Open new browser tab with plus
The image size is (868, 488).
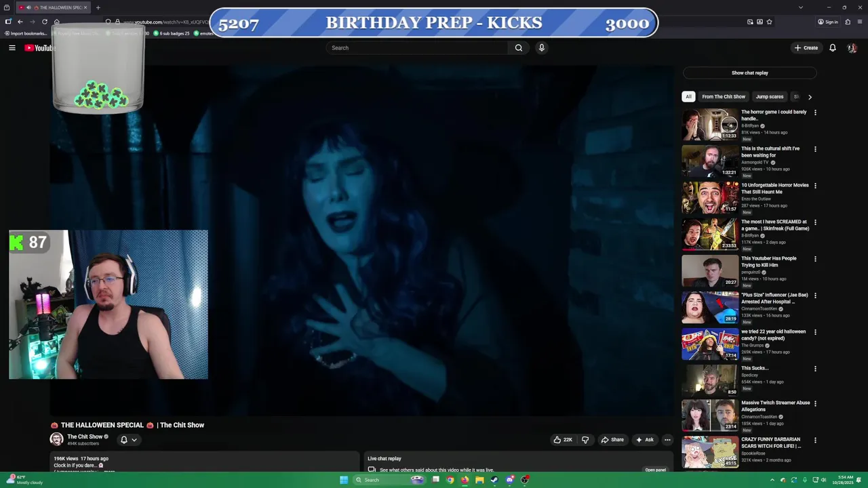(x=98, y=7)
